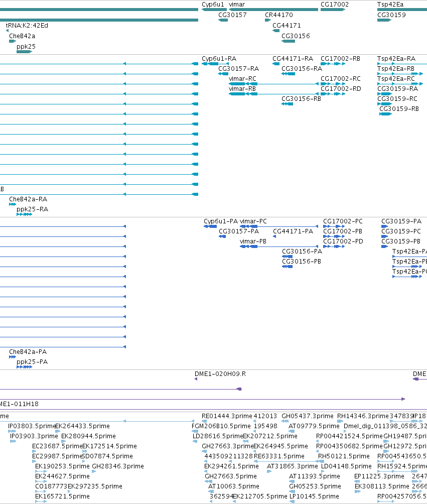Click the CheB42a gene label in the gene track
Viewport: 427px width, 504px height.
click(22, 36)
